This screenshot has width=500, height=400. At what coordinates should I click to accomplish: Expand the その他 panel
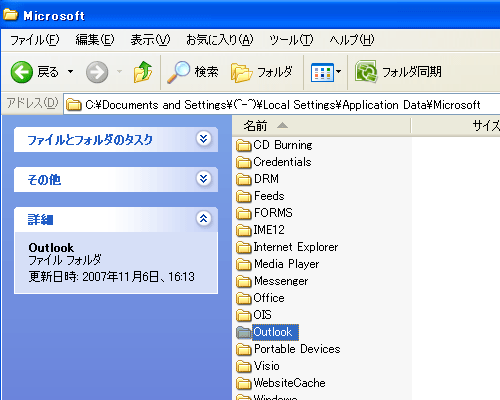(204, 179)
